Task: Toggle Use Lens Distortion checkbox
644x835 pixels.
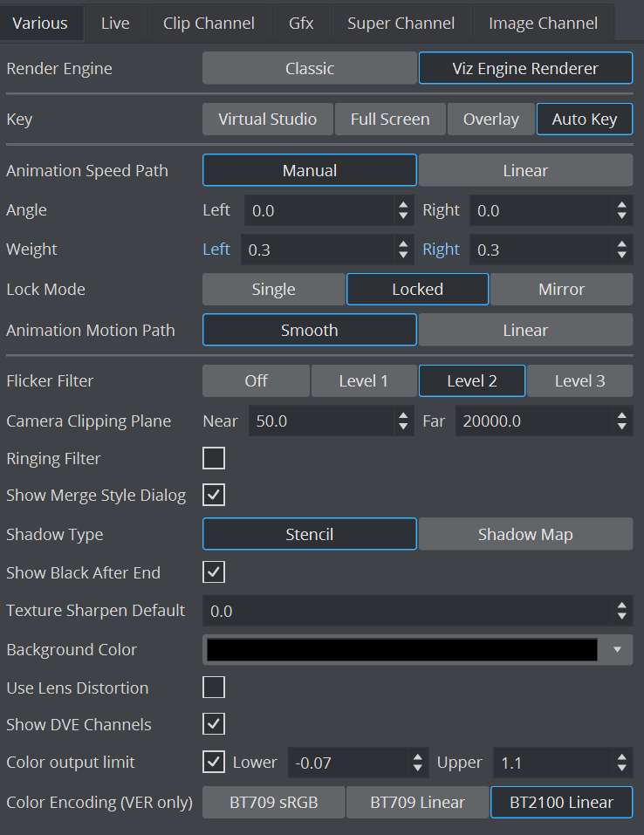Action: tap(214, 688)
